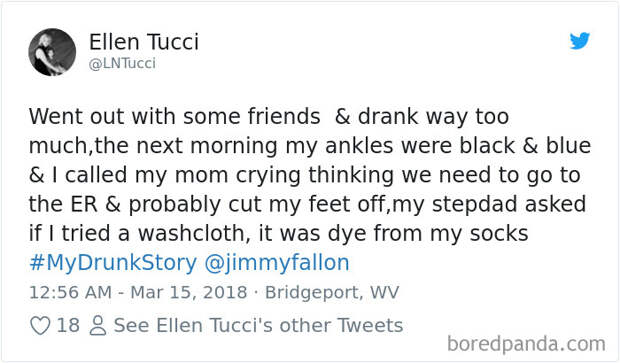This screenshot has width=620, height=363.
Task: Click the first line of the tweet text
Action: pos(269,117)
